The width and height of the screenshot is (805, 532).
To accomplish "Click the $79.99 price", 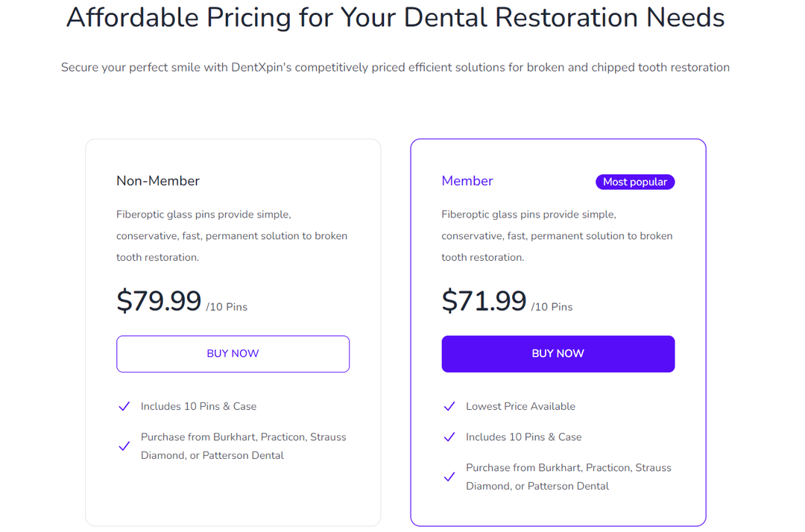I will (x=159, y=301).
